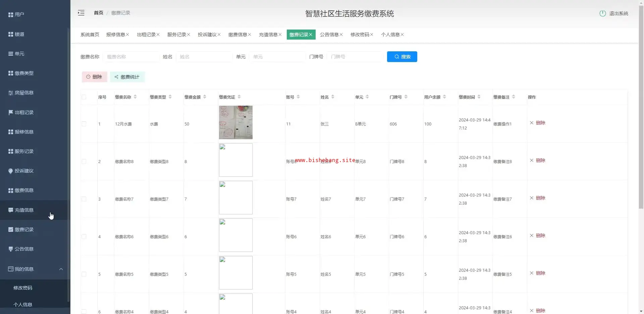
Task: Click the 投诉建议 bulb icon in sidebar
Action: (x=11, y=171)
